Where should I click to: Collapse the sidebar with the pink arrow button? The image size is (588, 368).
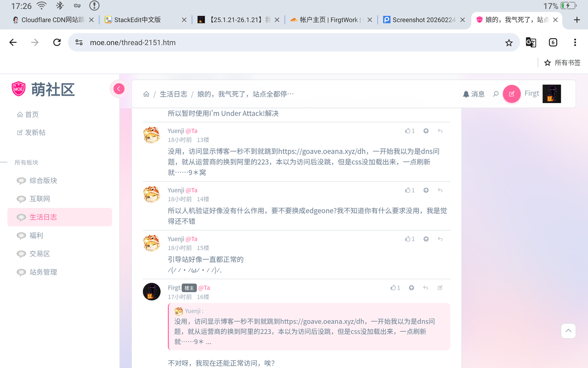(x=119, y=89)
